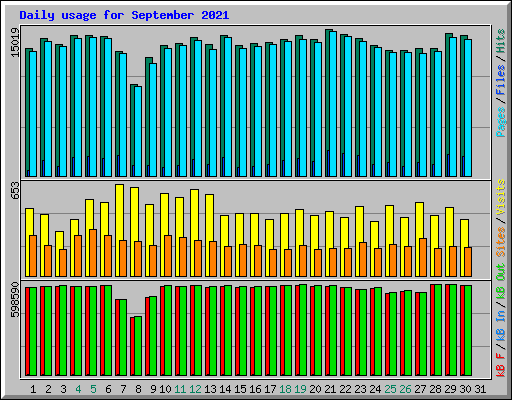Select weekend day 4 label
This screenshot has height=400, width=512.
tap(78, 389)
